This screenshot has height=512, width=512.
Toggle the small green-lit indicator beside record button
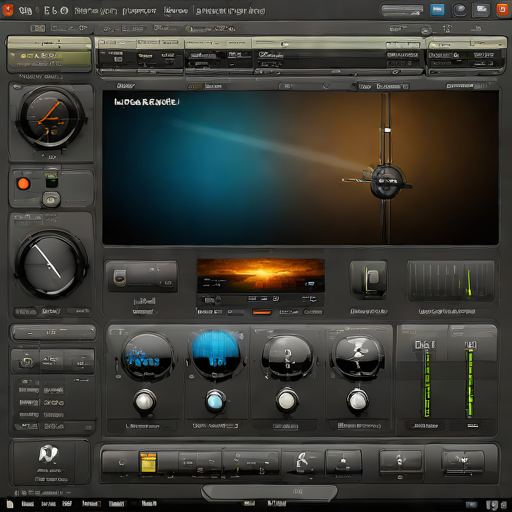click(x=52, y=180)
